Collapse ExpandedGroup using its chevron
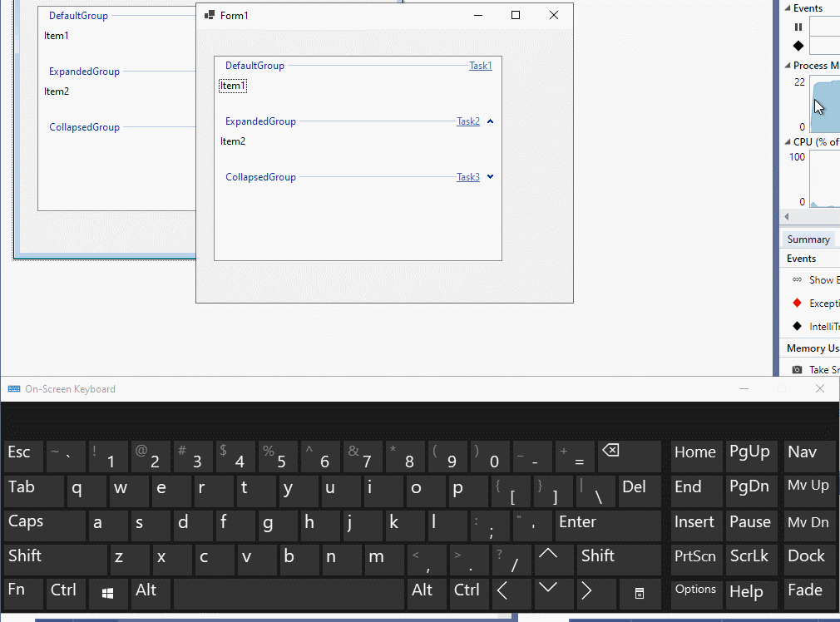 (x=490, y=121)
